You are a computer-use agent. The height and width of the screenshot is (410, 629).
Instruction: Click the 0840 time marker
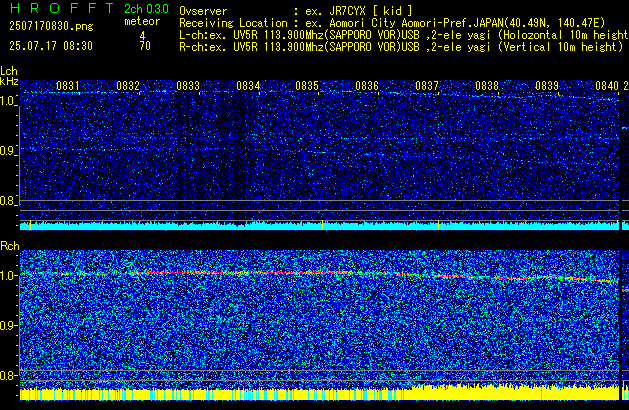point(607,86)
